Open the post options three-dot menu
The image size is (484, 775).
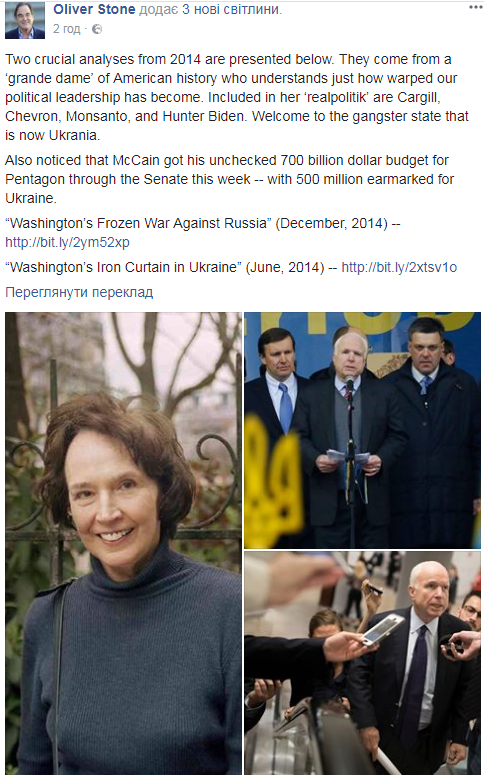coord(475,7)
